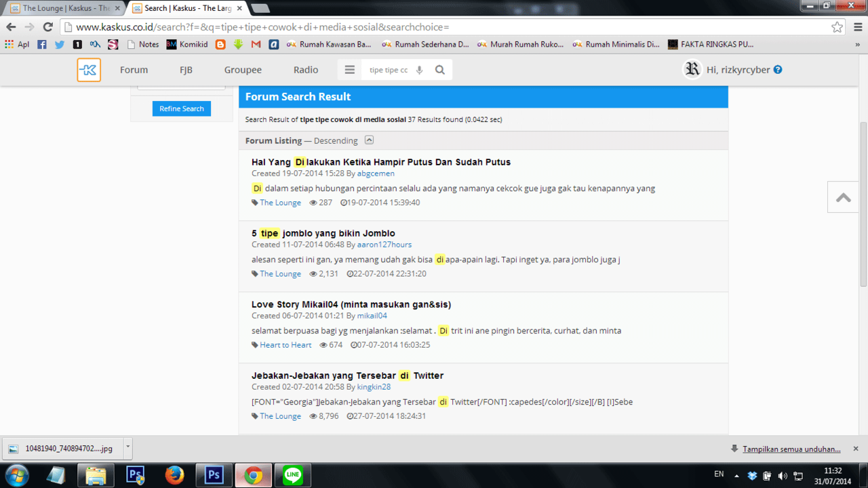Close the 'Search | Kaskus' tab

point(239,8)
